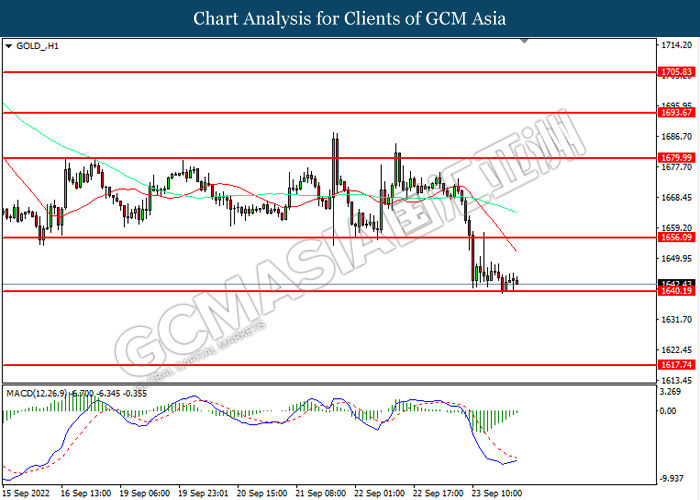Screen dimensions: 700x500
Task: Click the 1659.20 price scale value
Action: (x=676, y=228)
